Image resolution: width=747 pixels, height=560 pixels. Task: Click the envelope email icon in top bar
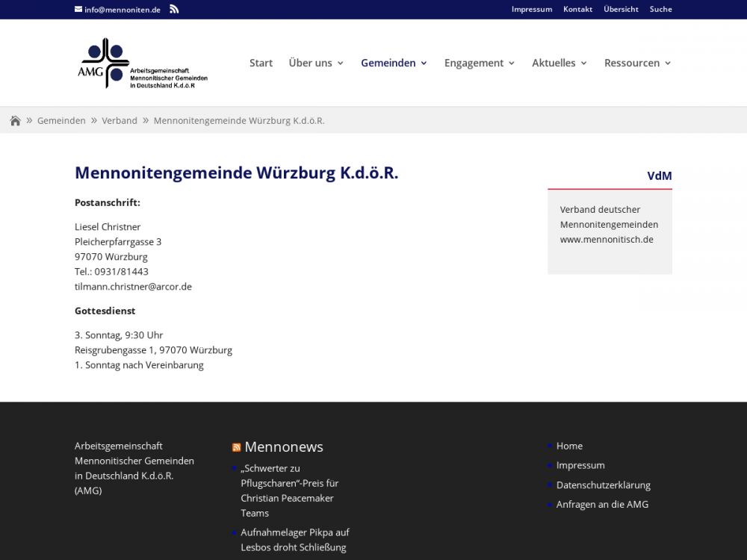coord(78,10)
